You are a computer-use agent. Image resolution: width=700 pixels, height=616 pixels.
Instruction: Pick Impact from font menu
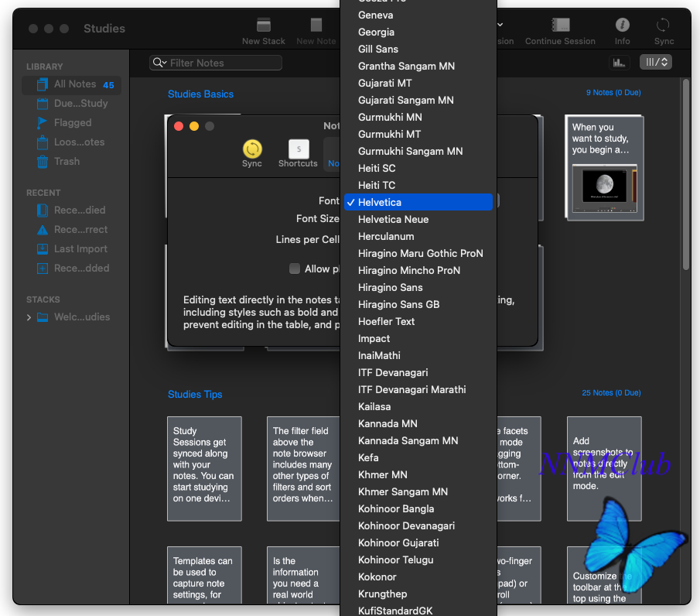418,339
